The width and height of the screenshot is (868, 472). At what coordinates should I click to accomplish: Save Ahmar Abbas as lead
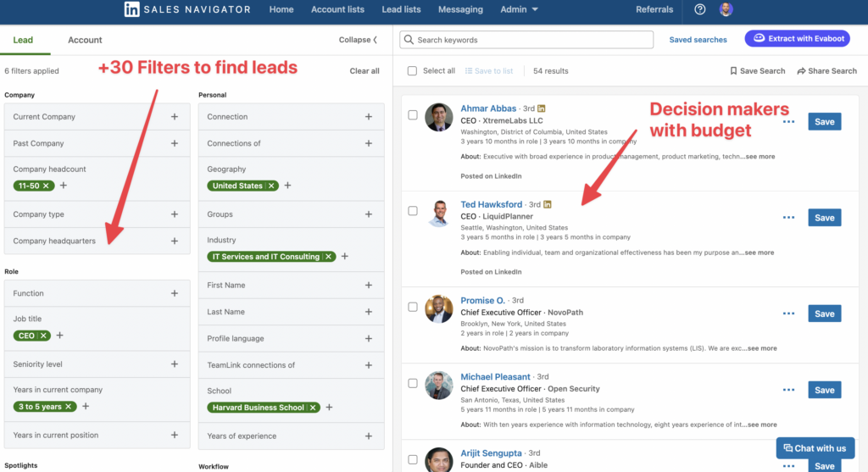[824, 122]
